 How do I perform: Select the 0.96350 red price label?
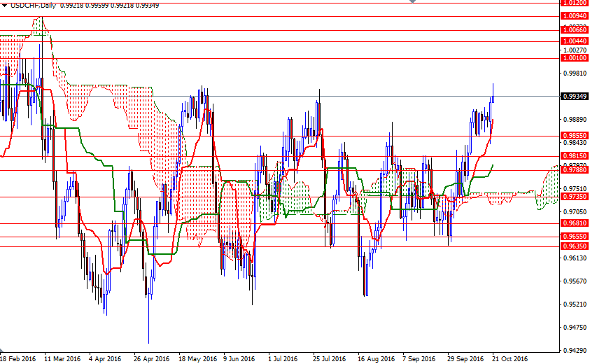pos(574,246)
